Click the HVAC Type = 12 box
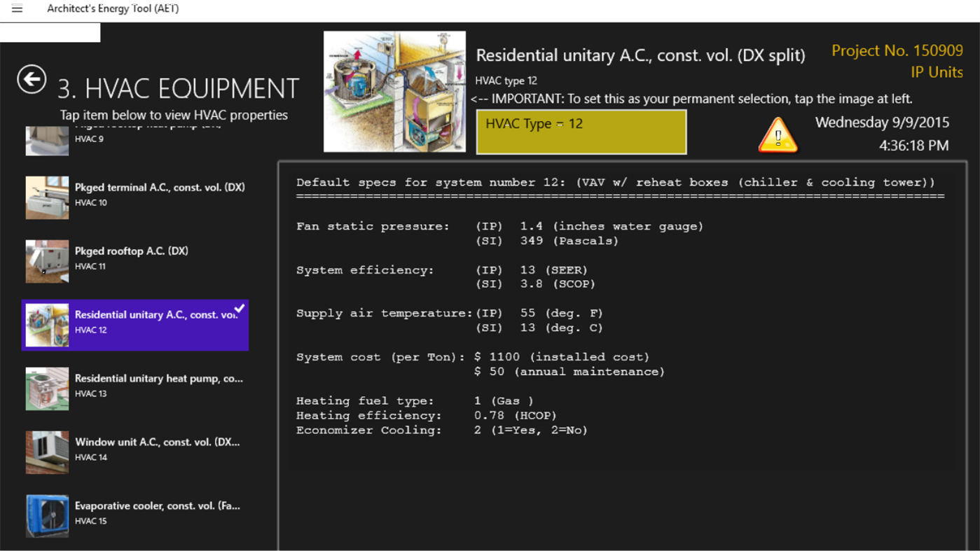The height and width of the screenshot is (551, 980). (582, 132)
